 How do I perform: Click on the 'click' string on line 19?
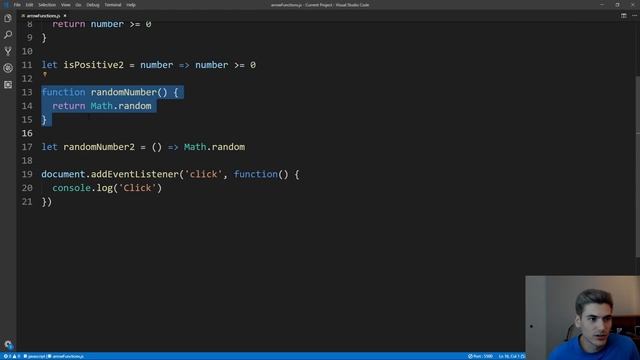click(x=203, y=174)
